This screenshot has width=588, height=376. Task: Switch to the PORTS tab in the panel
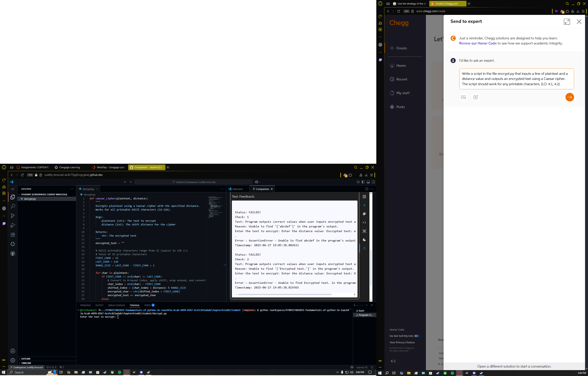(147, 305)
